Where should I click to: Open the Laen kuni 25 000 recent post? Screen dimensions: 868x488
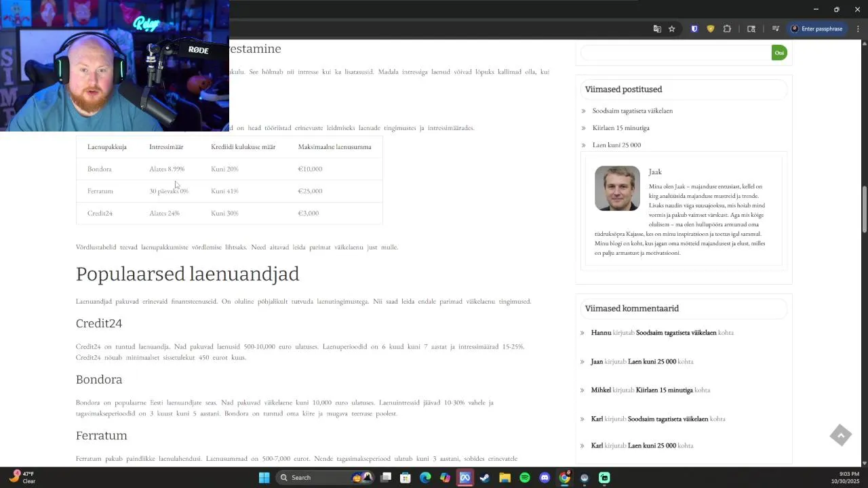click(616, 144)
